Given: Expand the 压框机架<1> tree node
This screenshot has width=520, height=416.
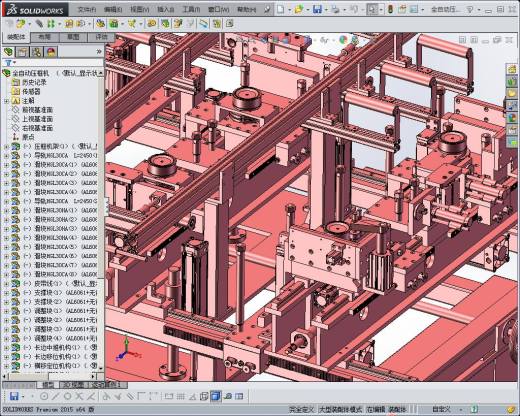Looking at the screenshot, I should [x=6, y=146].
